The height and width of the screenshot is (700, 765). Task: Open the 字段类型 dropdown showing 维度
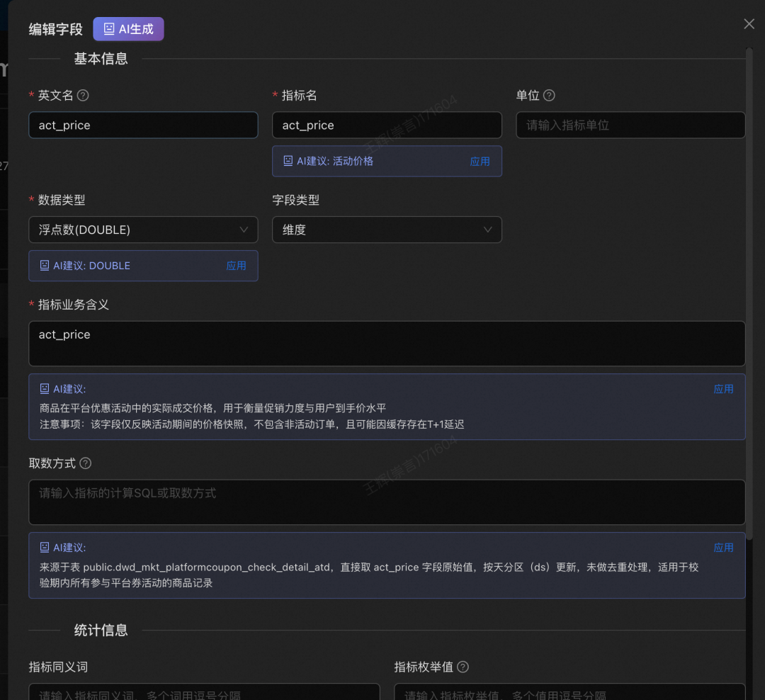click(x=387, y=230)
